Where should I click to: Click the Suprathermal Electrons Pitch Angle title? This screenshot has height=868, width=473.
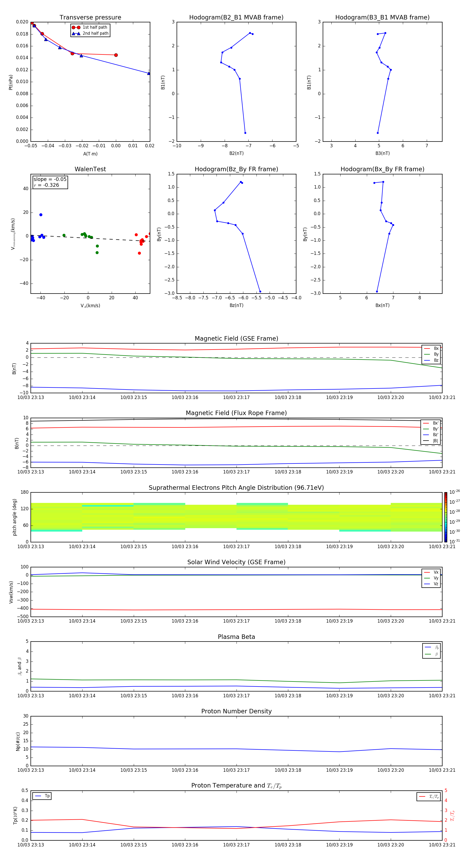236,488
